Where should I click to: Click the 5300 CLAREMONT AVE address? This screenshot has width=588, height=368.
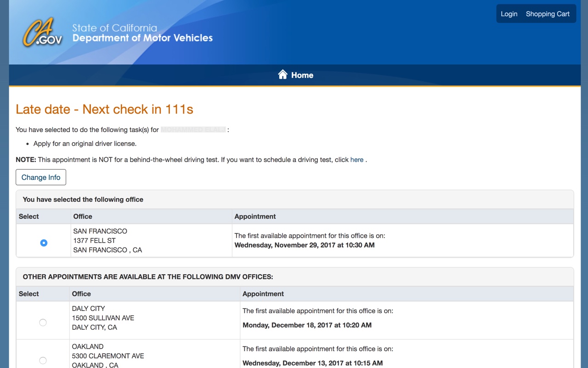pyautogui.click(x=108, y=356)
